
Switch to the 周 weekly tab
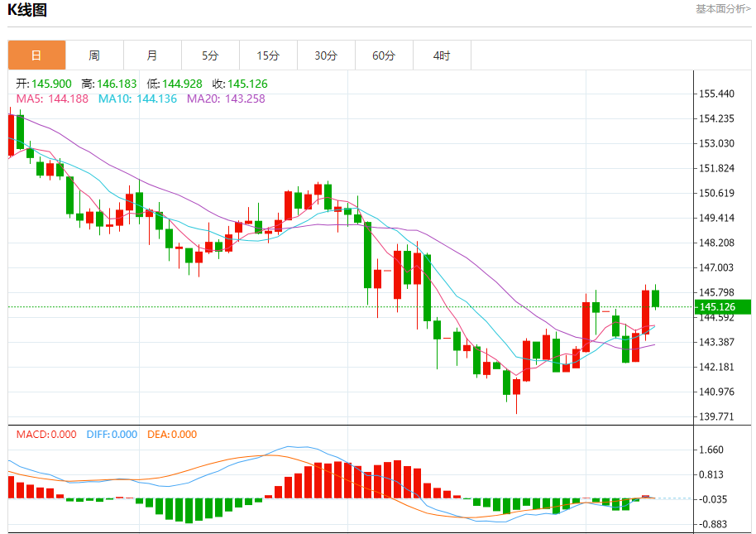point(94,55)
